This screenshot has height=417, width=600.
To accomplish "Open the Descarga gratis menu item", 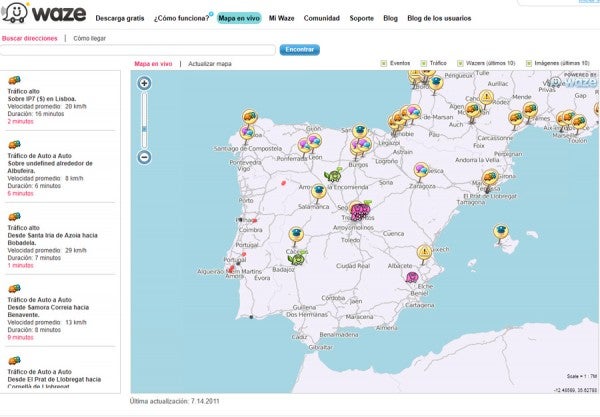I will (120, 18).
